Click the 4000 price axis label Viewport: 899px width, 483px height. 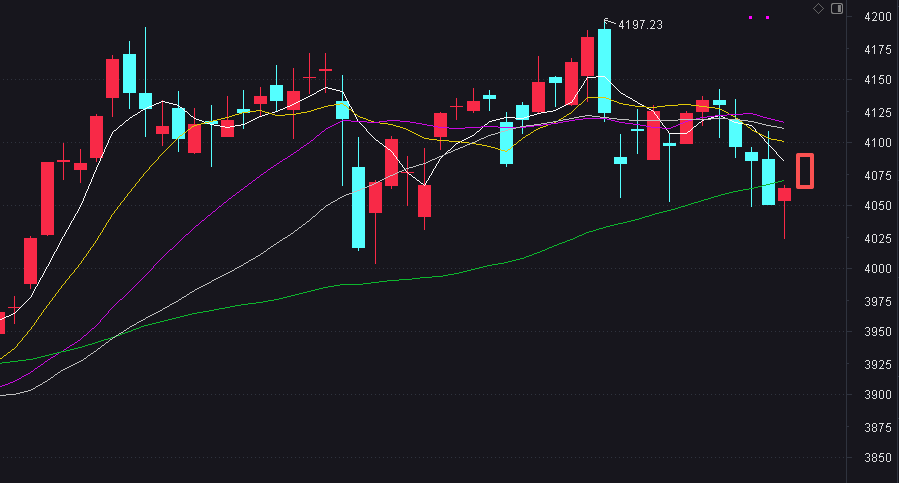click(x=877, y=269)
